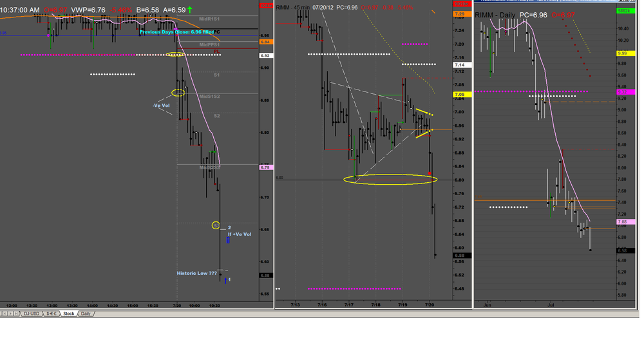Viewport: 644px width, 356px height.
Task: Click the VWP=6.76 value
Action: coord(88,10)
